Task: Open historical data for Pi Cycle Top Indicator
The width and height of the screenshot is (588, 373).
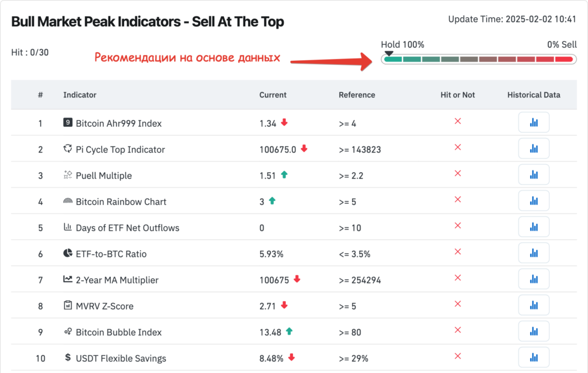Action: point(533,148)
